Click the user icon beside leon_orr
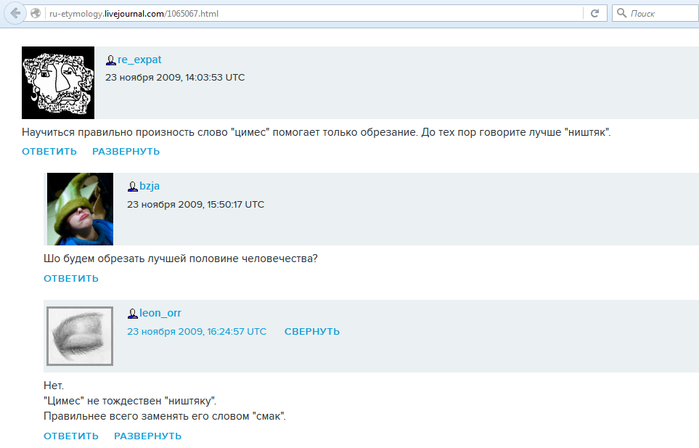This screenshot has height=448, width=699. (x=132, y=314)
